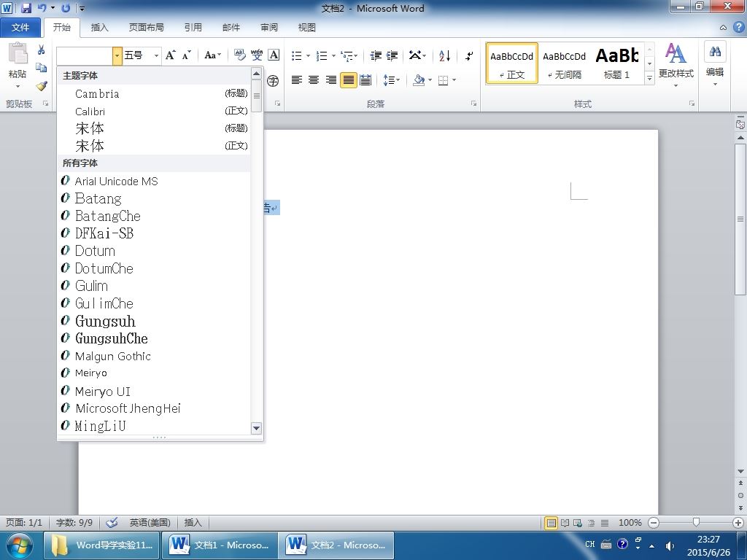Click the font name input box

pos(85,55)
